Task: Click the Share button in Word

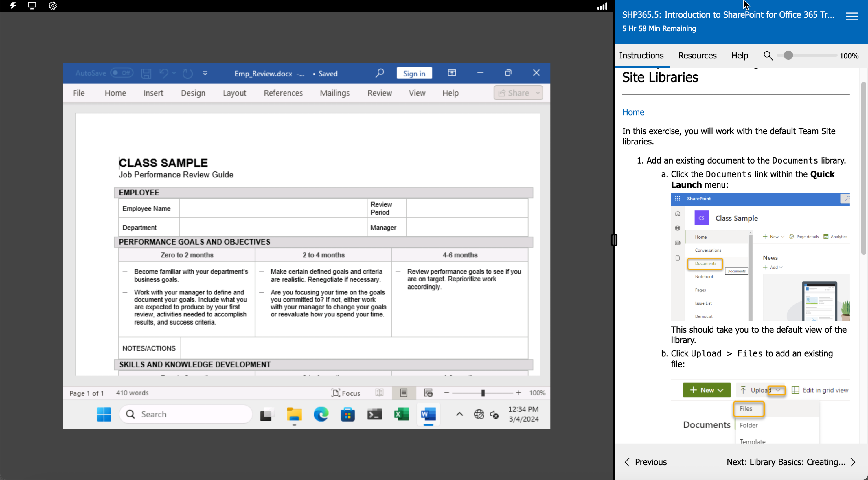Action: pyautogui.click(x=514, y=93)
